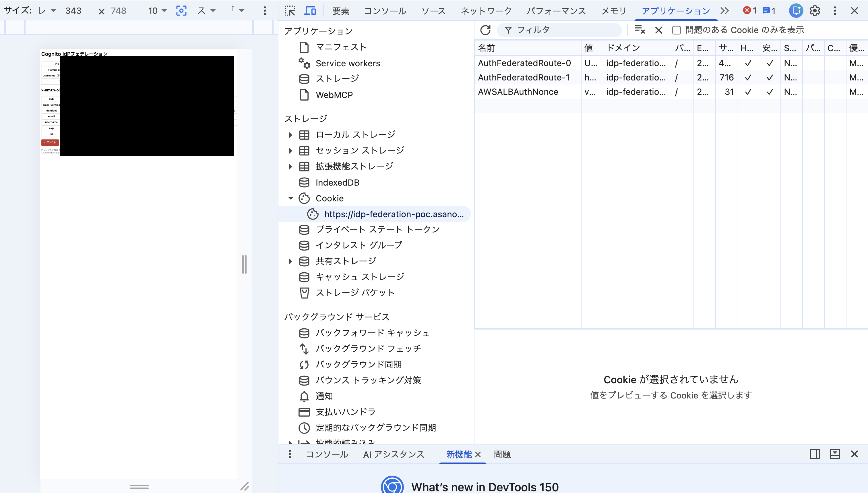
Task: Open 支払いハンドラ item
Action: (x=337, y=412)
